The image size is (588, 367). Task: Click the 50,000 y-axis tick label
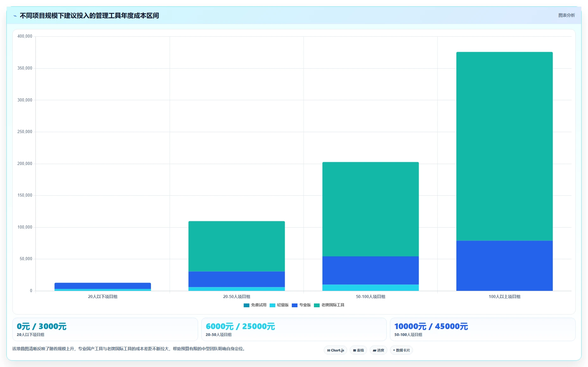26,259
